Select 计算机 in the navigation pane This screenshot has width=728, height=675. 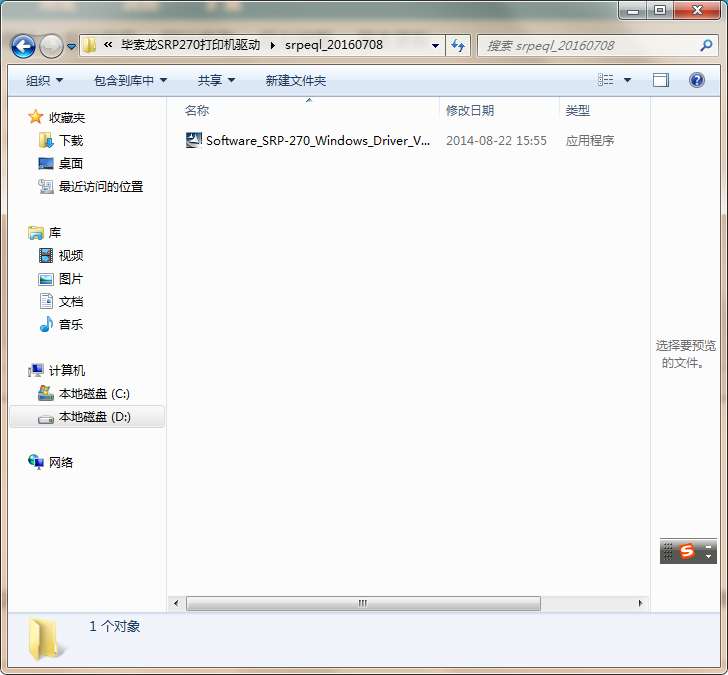click(67, 370)
